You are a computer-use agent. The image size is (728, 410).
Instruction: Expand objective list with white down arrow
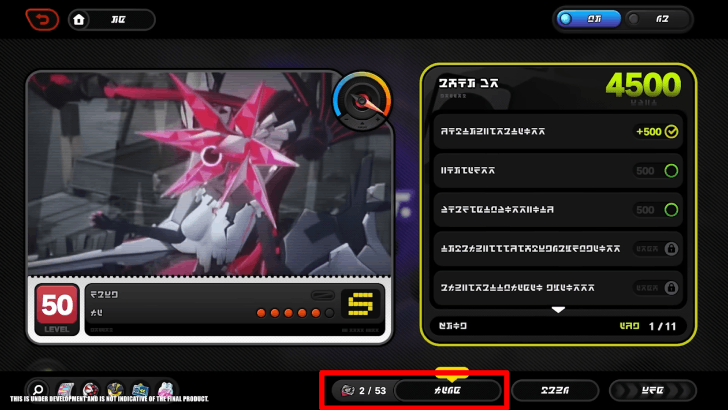(x=559, y=309)
